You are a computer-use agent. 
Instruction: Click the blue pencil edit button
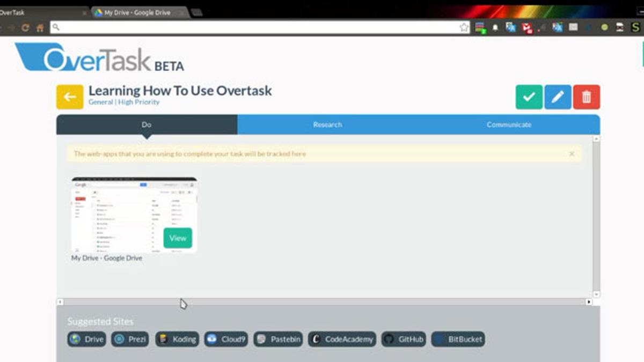click(558, 97)
